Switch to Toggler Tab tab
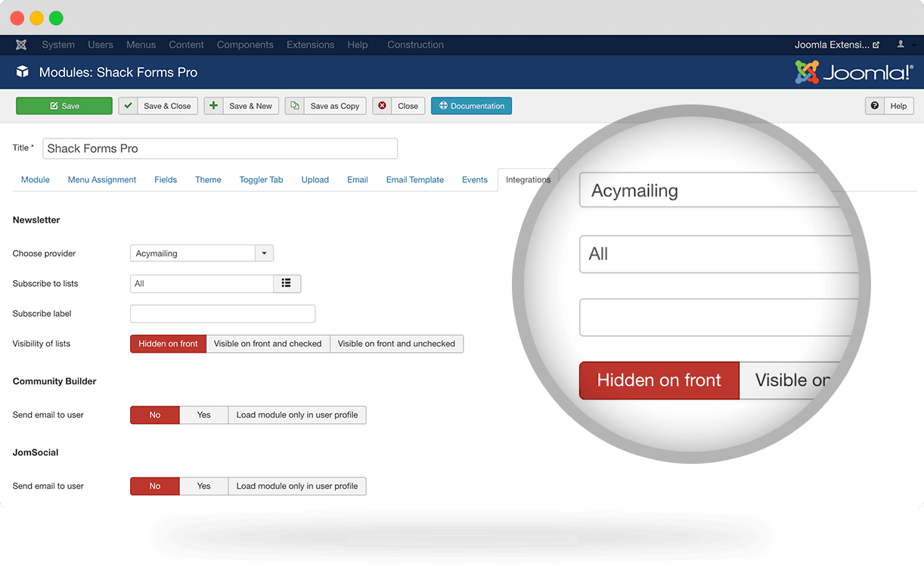 pyautogui.click(x=261, y=179)
